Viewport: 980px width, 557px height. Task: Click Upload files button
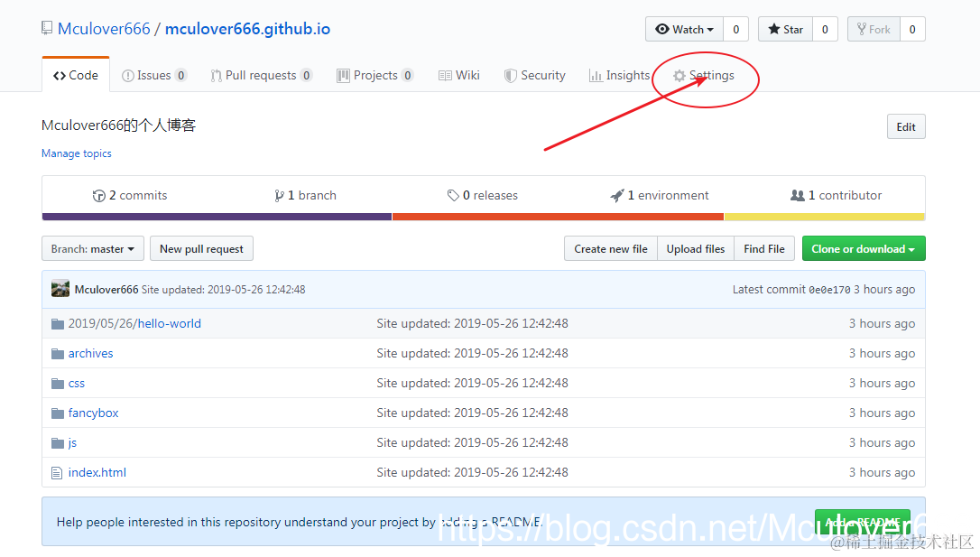click(696, 249)
